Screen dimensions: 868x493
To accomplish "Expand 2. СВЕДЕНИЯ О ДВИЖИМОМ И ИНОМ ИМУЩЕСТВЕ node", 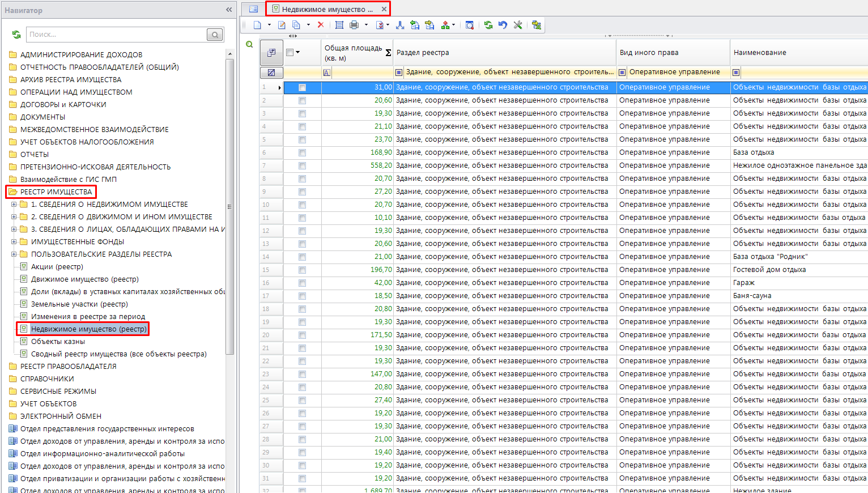I will 14,216.
